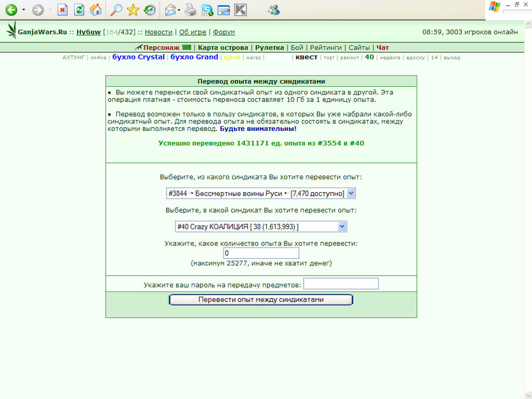Open the вдоску shortcut link
Viewport: 532px width, 399px height.
click(x=415, y=58)
